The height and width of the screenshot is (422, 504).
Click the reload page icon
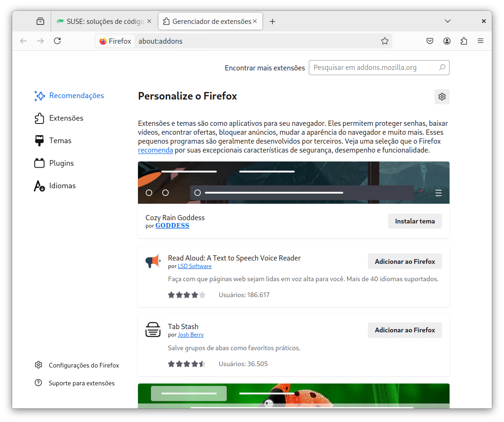(x=57, y=41)
